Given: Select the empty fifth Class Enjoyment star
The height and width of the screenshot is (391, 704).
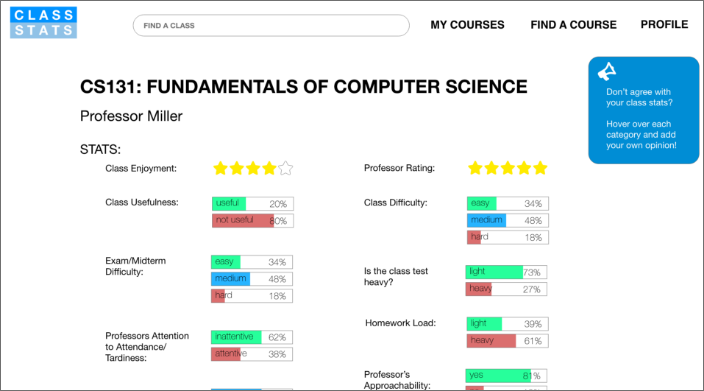Looking at the screenshot, I should 286,168.
